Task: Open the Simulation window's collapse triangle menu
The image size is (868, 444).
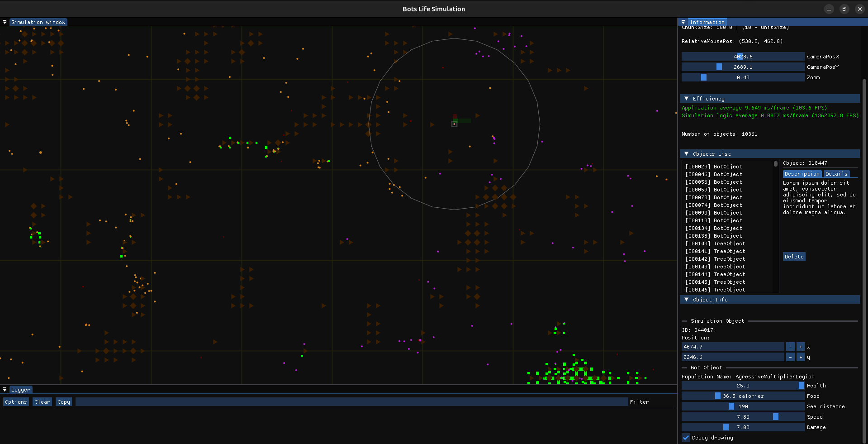Action: pos(5,22)
